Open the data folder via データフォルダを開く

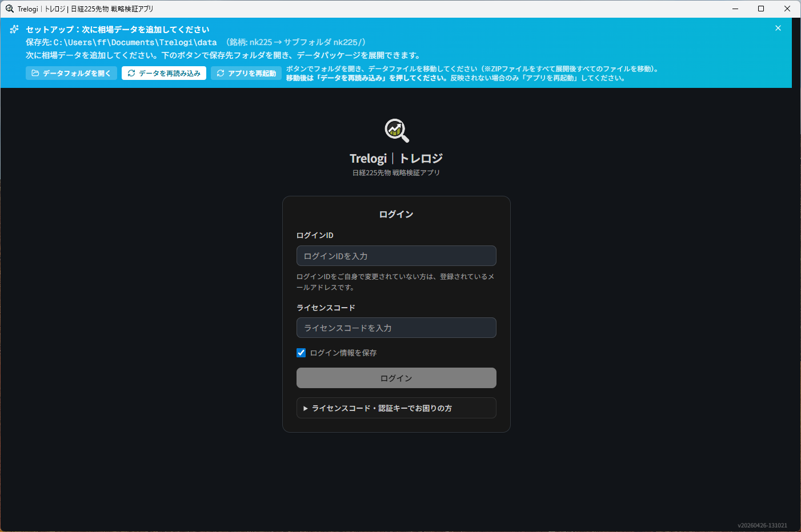pos(71,73)
